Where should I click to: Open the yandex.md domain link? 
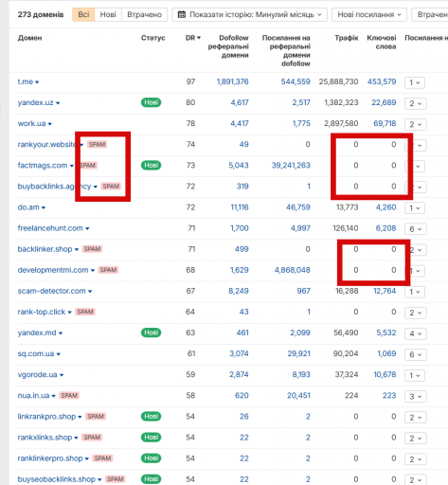37,332
